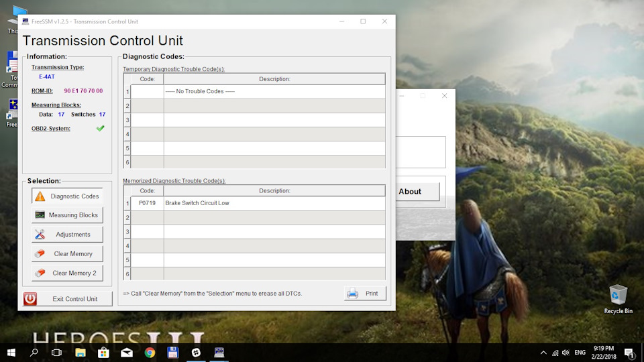Screen dimensions: 644x362
Task: Click row 2 of Memorized DTC table
Action: [254, 217]
